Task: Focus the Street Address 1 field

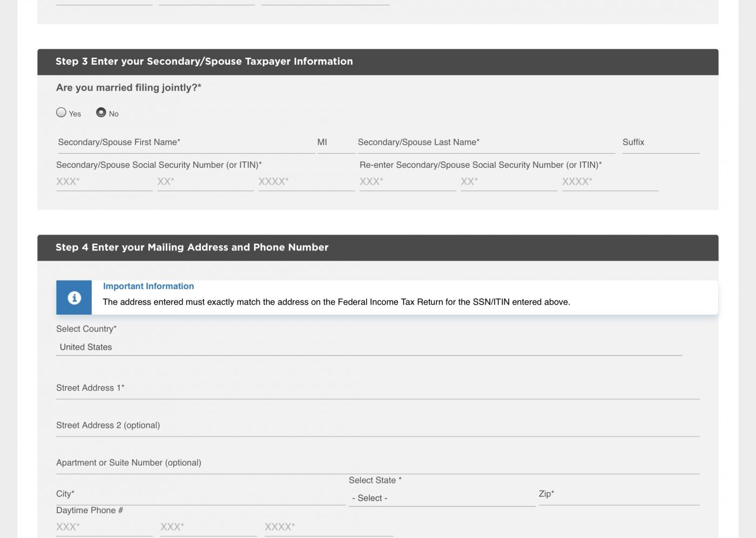Action: click(x=377, y=389)
